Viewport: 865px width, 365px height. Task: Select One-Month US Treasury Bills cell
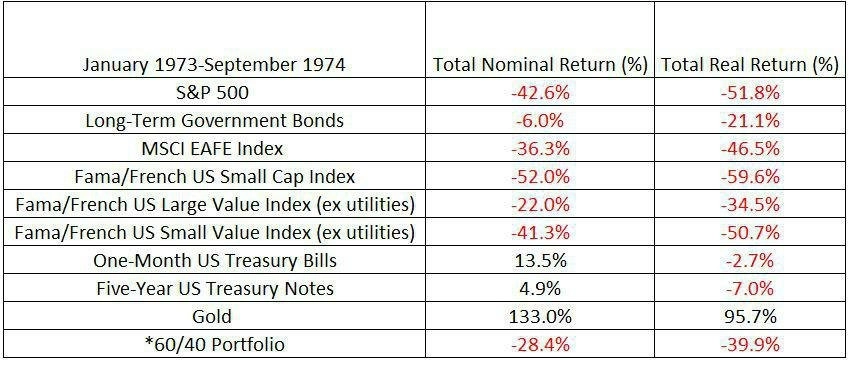[214, 260]
